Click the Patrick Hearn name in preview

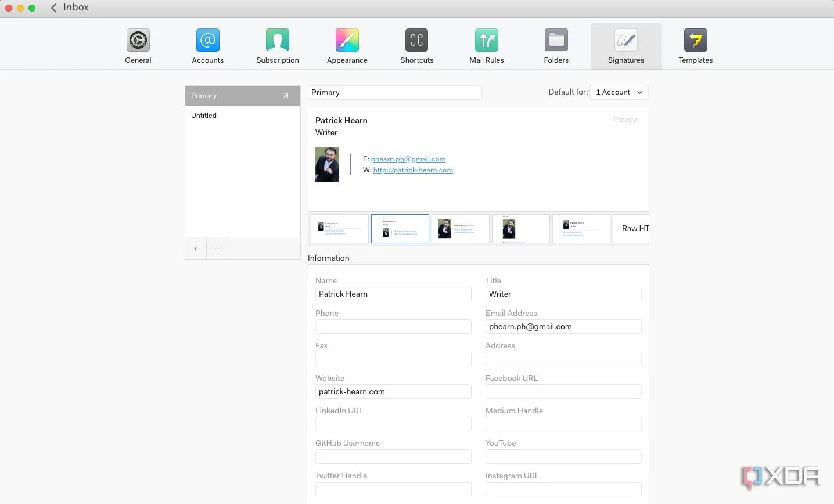coord(341,120)
